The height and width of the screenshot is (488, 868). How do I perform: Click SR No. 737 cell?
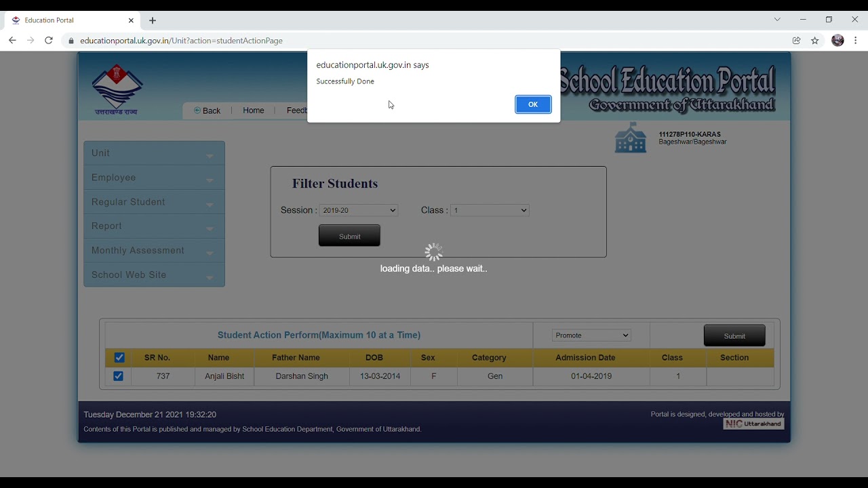click(163, 376)
